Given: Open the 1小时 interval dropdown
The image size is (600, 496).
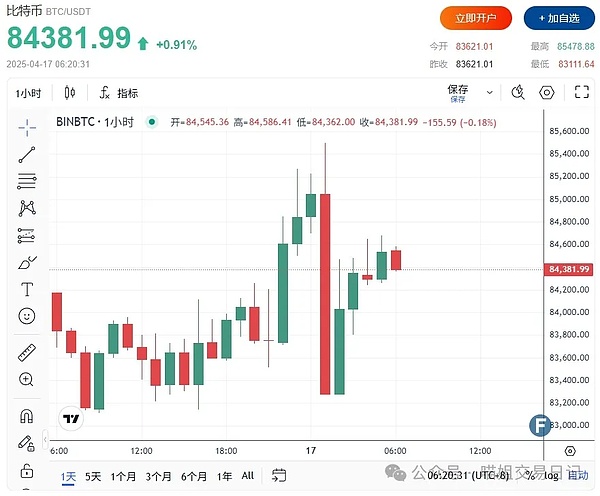Looking at the screenshot, I should pos(27,93).
